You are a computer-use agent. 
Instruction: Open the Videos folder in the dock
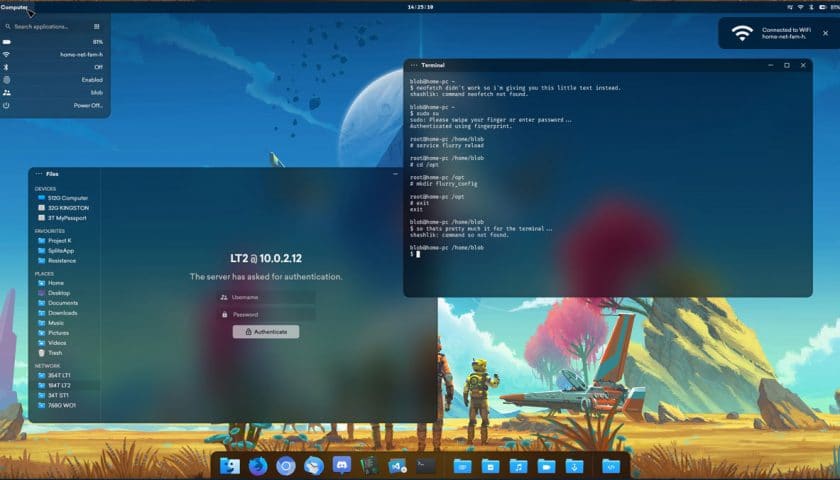[546, 466]
